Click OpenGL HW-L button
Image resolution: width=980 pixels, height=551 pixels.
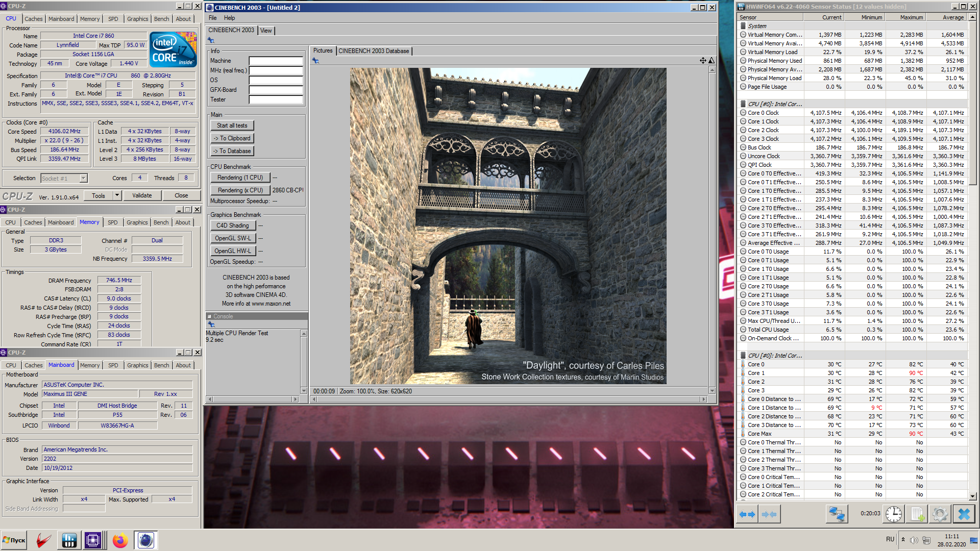click(233, 251)
